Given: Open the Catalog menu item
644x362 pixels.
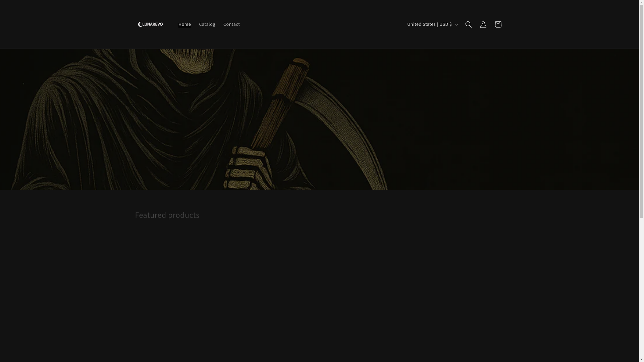Looking at the screenshot, I should click(x=207, y=24).
